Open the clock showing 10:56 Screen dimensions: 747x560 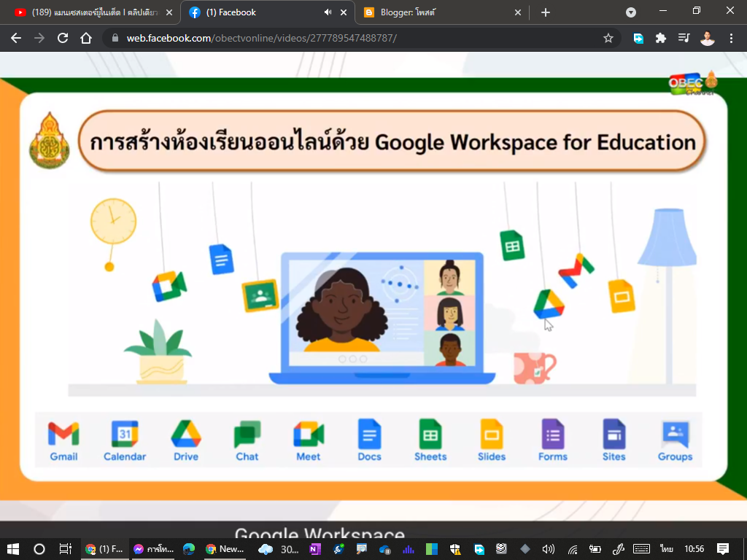click(694, 549)
